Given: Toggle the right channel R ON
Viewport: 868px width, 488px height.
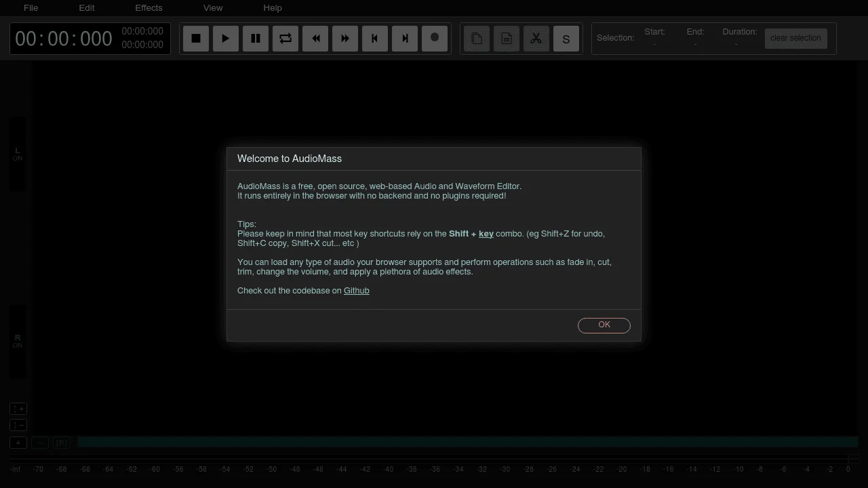Looking at the screenshot, I should (18, 341).
